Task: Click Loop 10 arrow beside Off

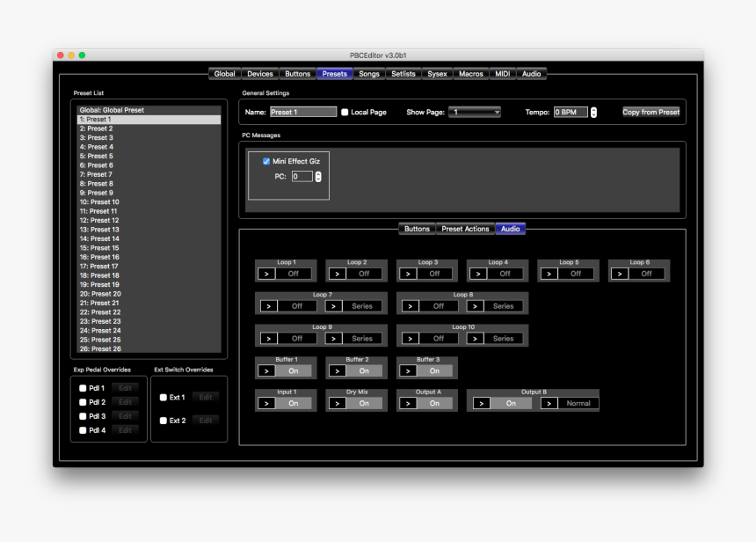Action: [411, 339]
